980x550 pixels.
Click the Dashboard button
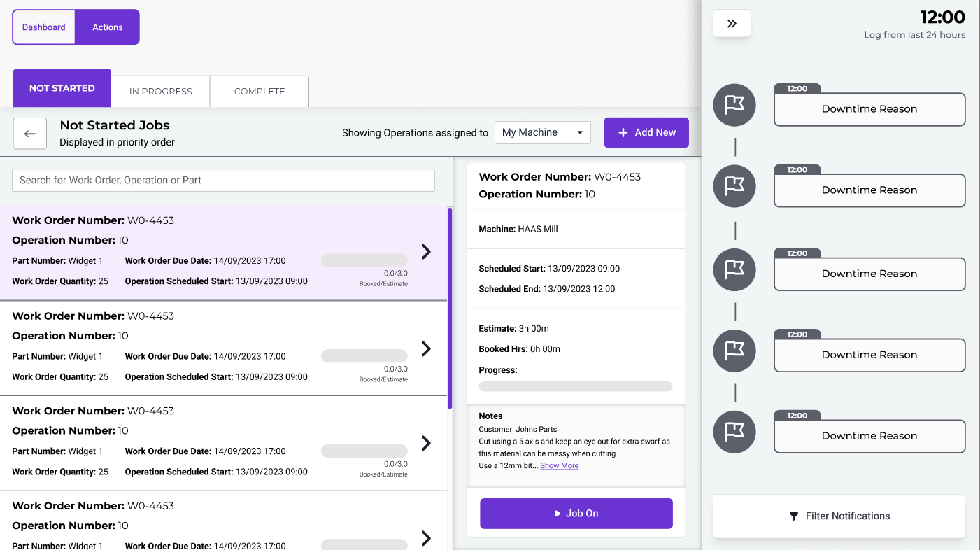click(44, 27)
